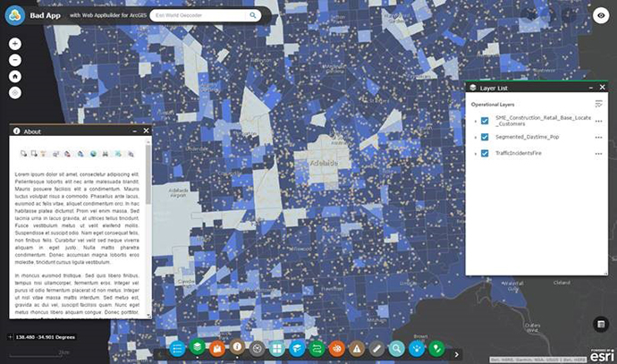Open the grey Measurement ruler widget
617x364 pixels.
coord(376,349)
